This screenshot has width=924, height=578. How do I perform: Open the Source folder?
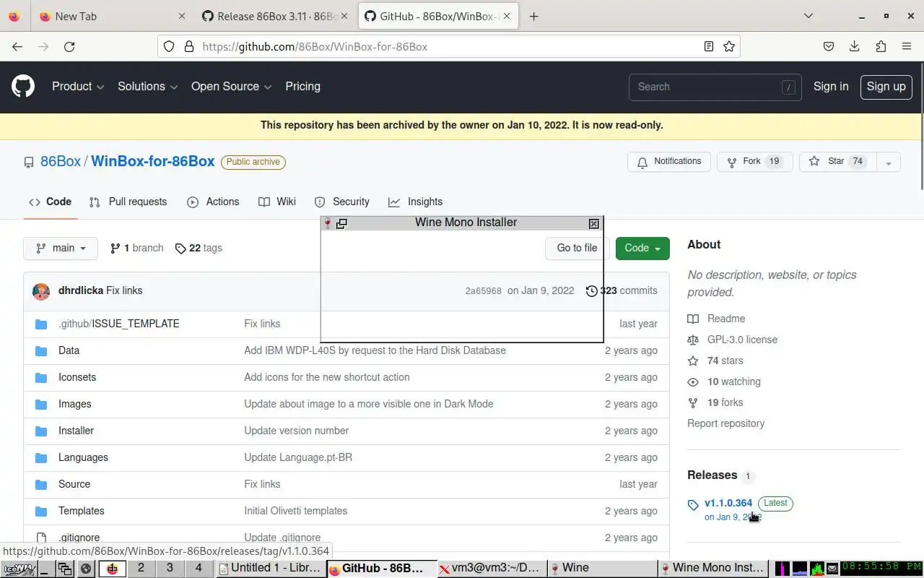[x=74, y=484]
